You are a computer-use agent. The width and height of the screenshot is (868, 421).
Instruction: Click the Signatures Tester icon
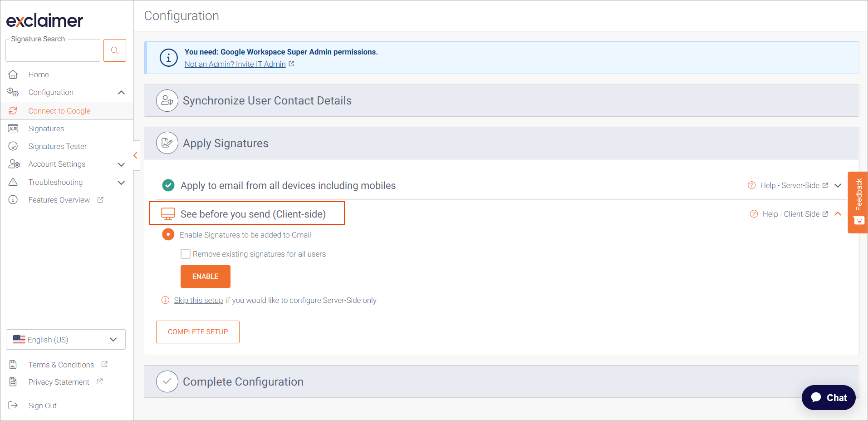click(13, 146)
